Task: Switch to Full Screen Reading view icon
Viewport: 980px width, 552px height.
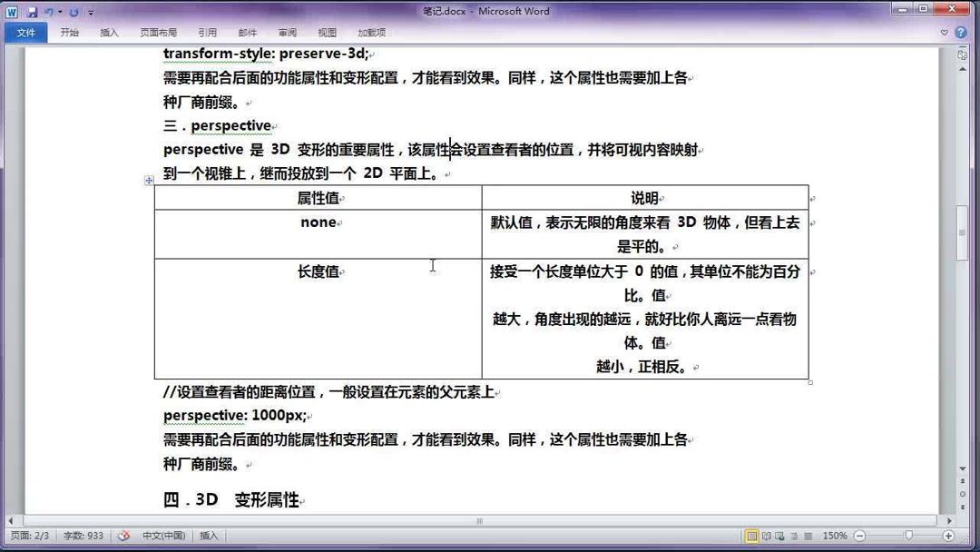Action: (x=767, y=536)
